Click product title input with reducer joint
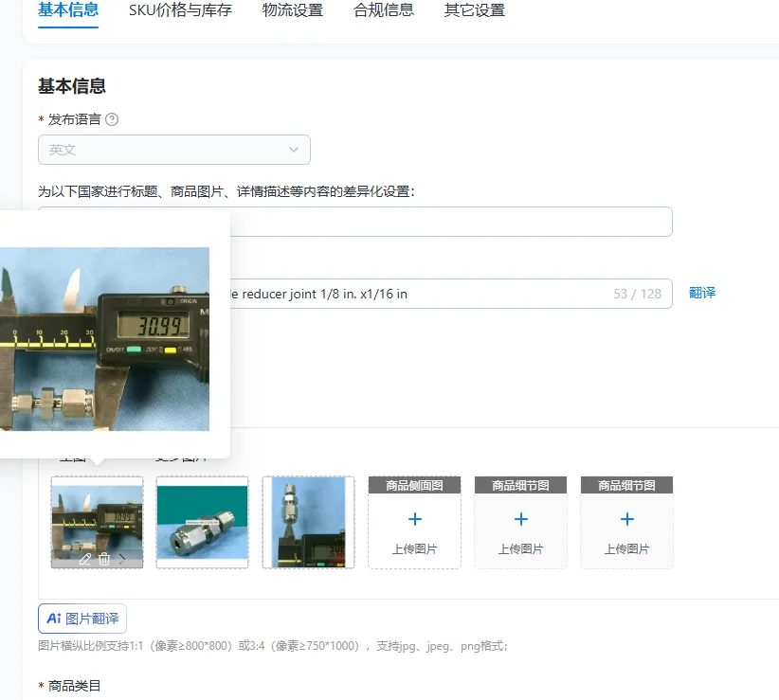Image resolution: width=779 pixels, height=700 pixels. [451, 294]
